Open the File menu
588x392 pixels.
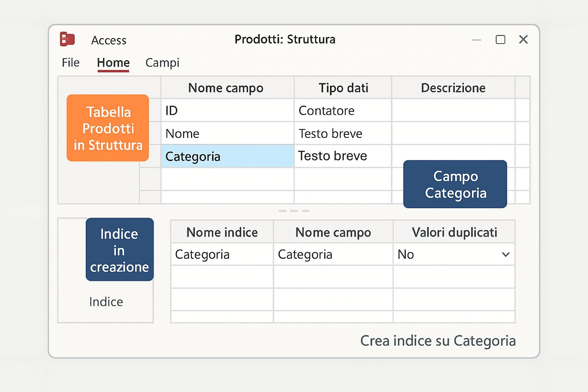point(70,62)
